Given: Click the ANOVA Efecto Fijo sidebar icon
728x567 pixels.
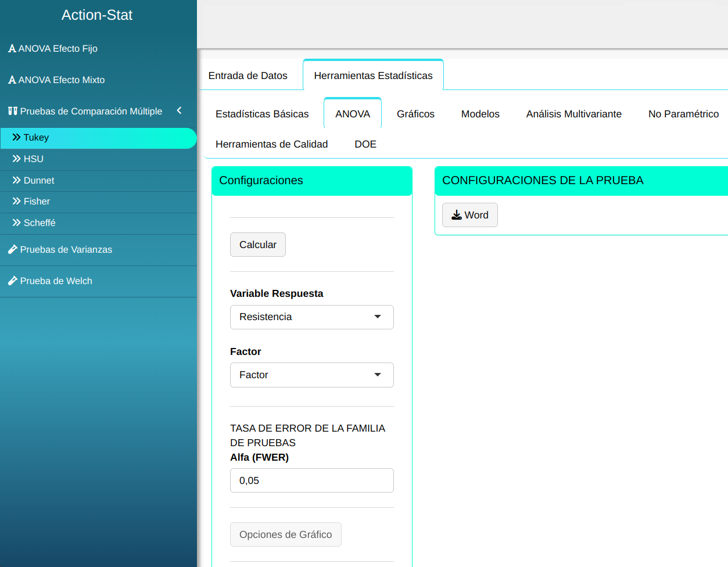Looking at the screenshot, I should coord(12,49).
